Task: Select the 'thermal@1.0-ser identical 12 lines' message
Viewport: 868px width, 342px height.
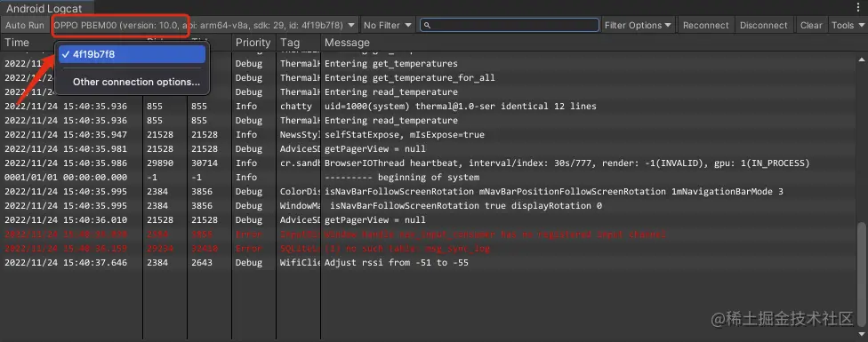Action: (x=461, y=106)
